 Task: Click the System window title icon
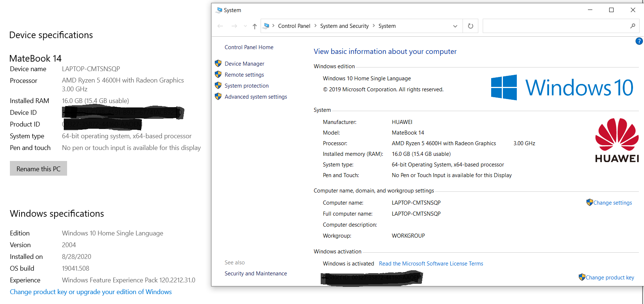(x=219, y=10)
